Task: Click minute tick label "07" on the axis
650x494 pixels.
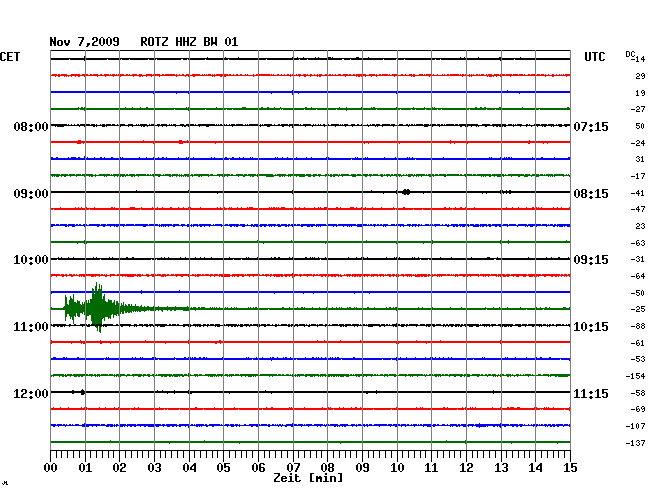Action: click(x=293, y=467)
